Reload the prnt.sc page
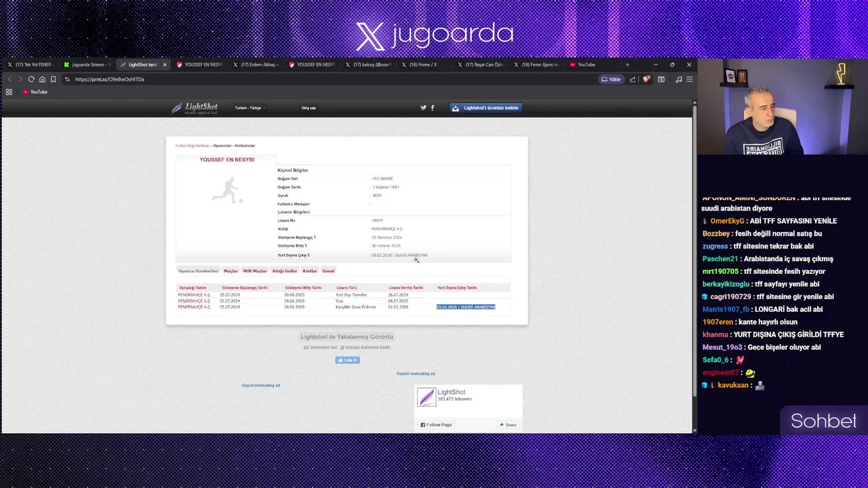Screen dimensions: 868x488 click(31, 79)
